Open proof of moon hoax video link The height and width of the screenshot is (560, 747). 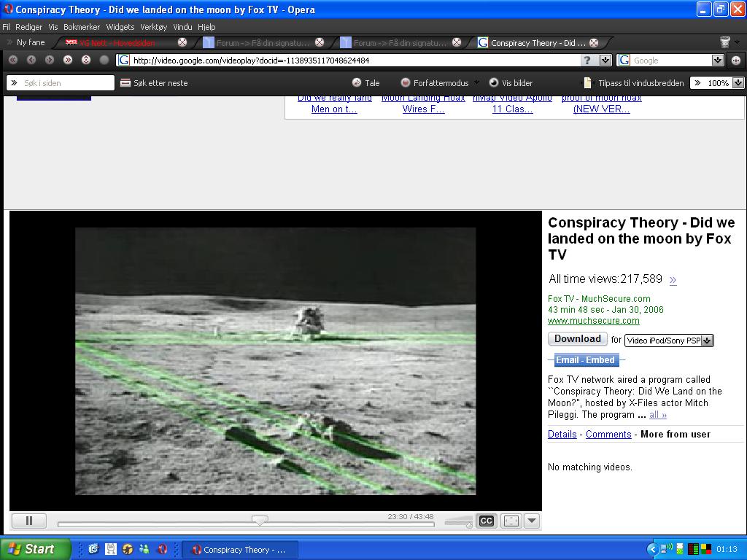(601, 104)
